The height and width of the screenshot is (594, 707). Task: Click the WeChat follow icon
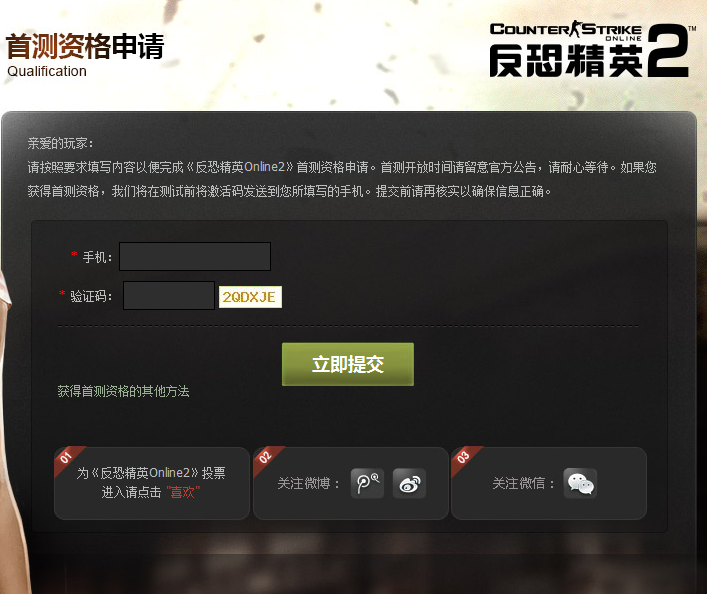click(x=580, y=483)
